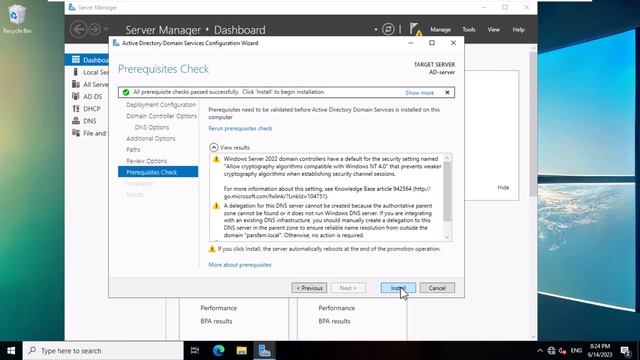
Task: Select the Review Options wizard step
Action: (146, 161)
